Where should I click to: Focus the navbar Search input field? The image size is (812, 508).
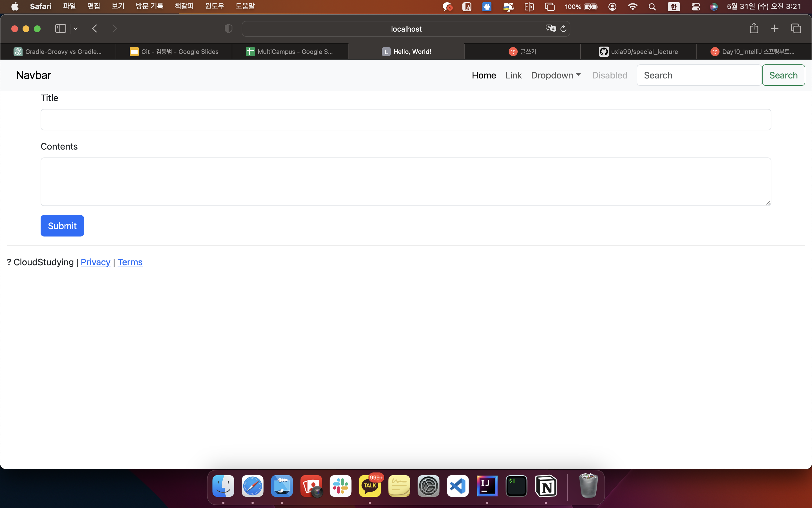click(x=699, y=75)
